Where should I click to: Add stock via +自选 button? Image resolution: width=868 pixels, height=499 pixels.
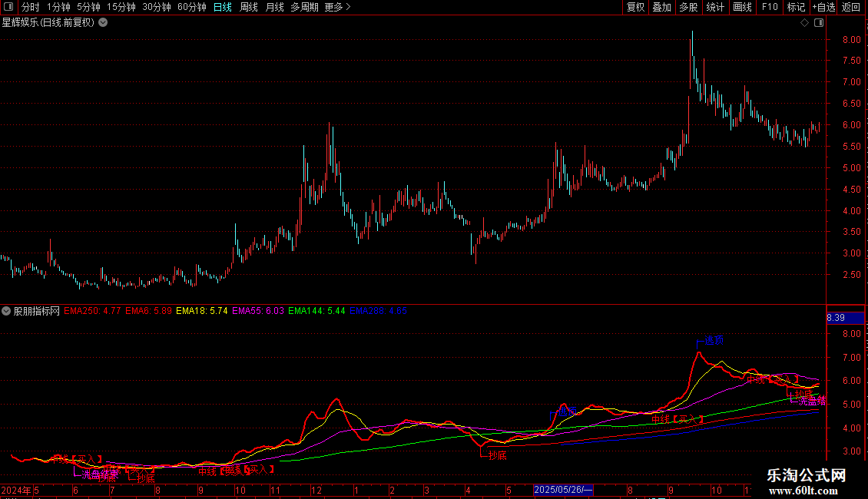[x=823, y=7]
